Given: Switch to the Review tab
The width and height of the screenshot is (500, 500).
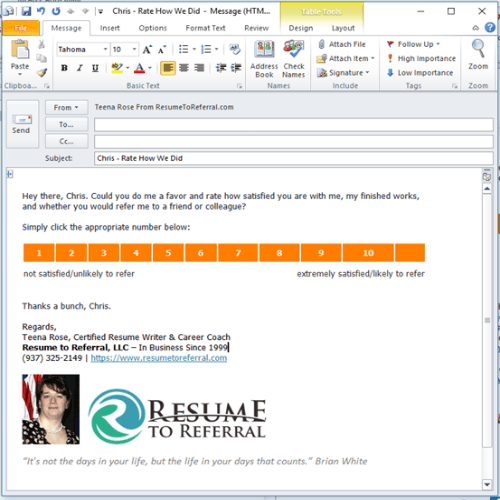Looking at the screenshot, I should click(x=256, y=28).
